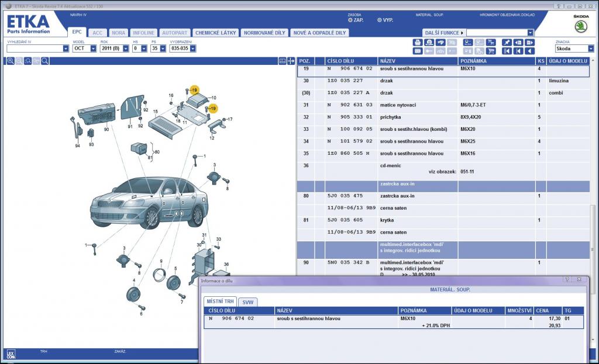The width and height of the screenshot is (599, 364).
Task: Click the LexCom icon in the status bar
Action: (x=11, y=354)
